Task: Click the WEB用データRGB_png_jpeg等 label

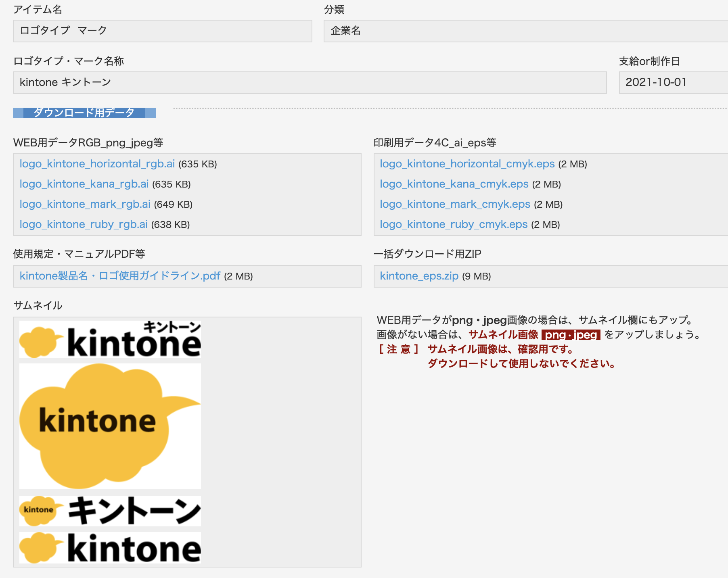Action: tap(88, 142)
